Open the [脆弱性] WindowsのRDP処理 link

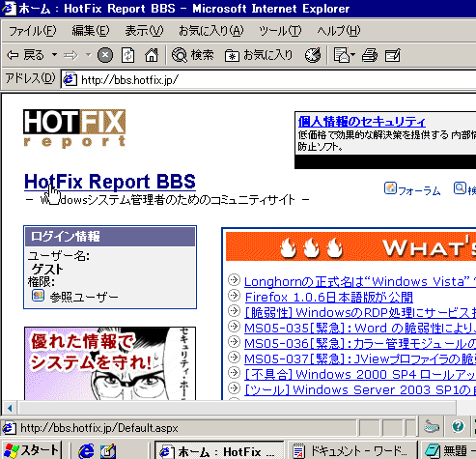click(360, 313)
